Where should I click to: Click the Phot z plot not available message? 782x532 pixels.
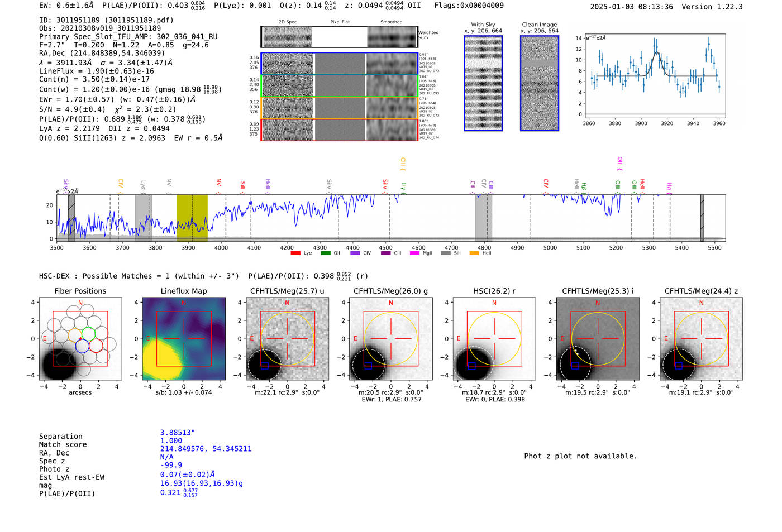click(580, 456)
